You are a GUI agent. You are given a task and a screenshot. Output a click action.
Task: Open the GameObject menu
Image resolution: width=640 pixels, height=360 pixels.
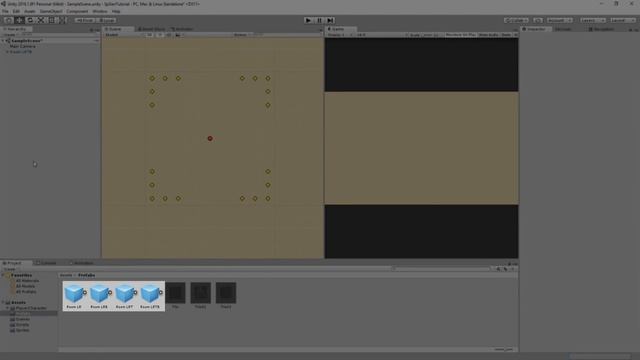click(51, 11)
